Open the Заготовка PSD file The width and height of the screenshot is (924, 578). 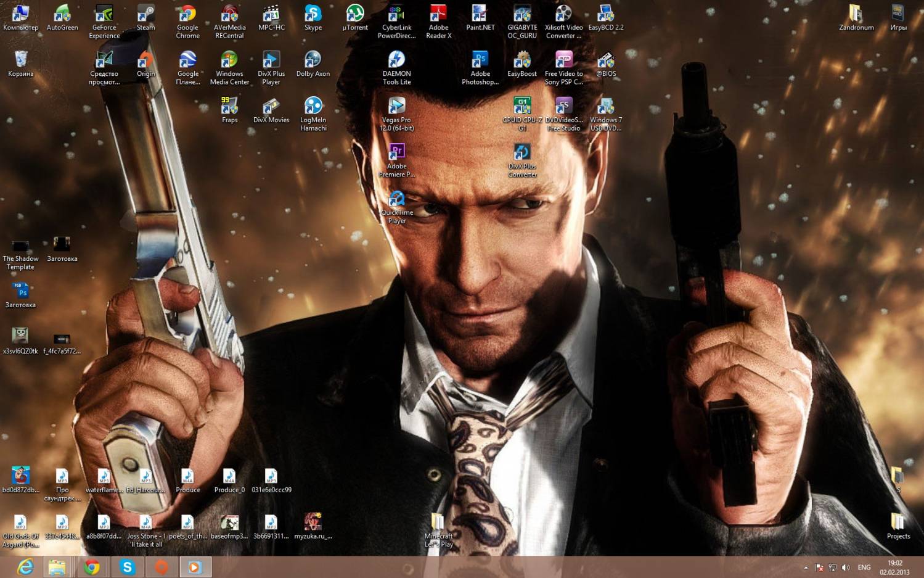pos(20,295)
